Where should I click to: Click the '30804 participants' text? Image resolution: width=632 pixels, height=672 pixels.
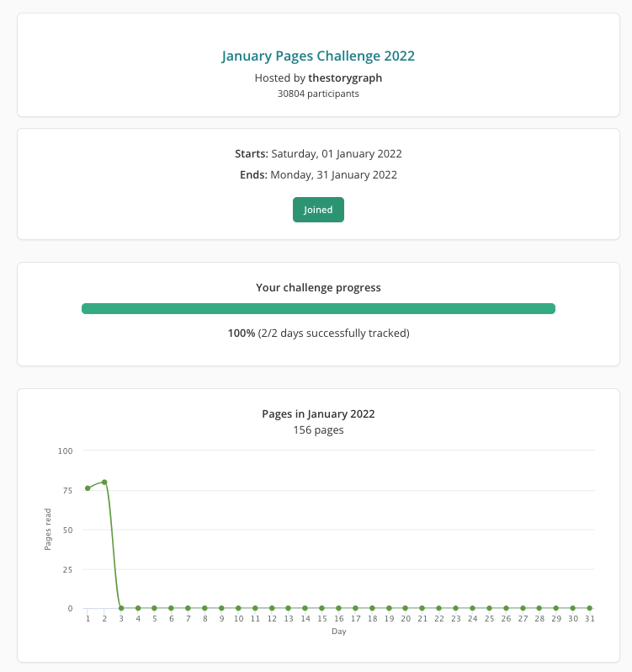(x=318, y=93)
